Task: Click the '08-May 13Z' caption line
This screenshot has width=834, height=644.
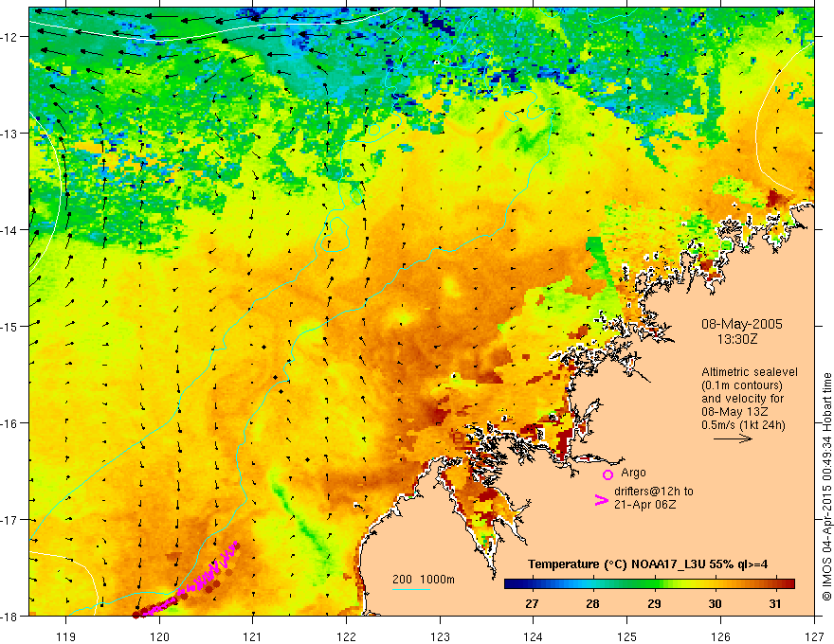Action: [x=734, y=412]
